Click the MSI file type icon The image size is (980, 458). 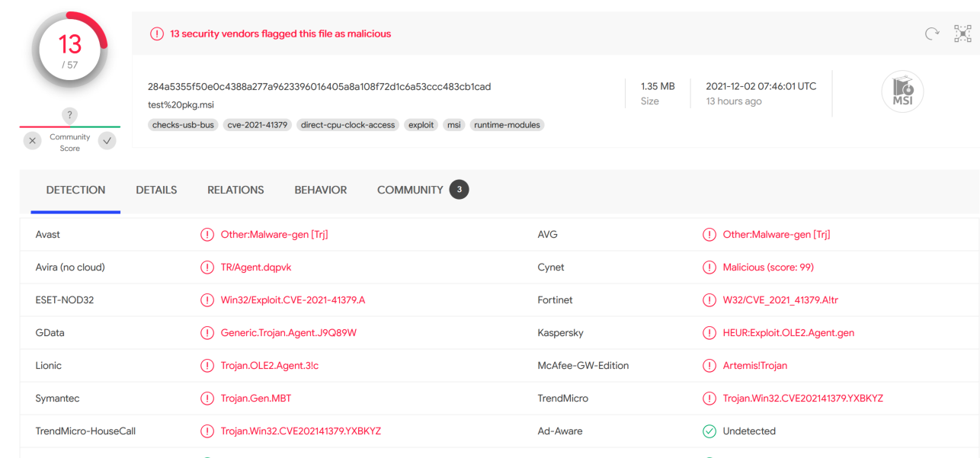(902, 92)
